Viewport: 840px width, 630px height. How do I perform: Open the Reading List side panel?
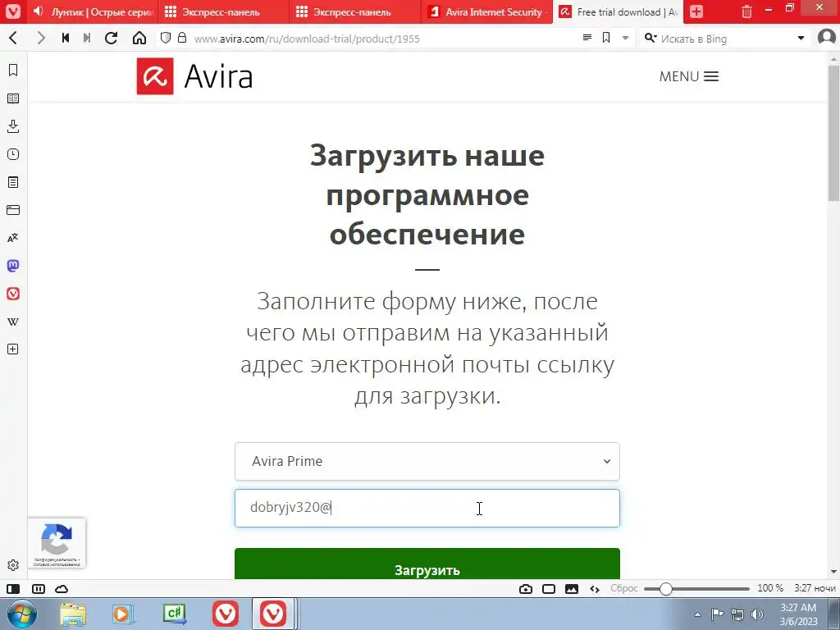click(x=13, y=98)
